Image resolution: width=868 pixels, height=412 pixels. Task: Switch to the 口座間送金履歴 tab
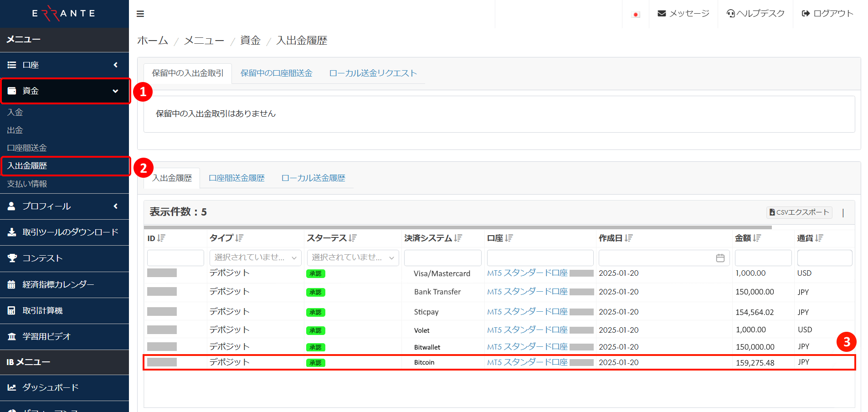pyautogui.click(x=236, y=178)
